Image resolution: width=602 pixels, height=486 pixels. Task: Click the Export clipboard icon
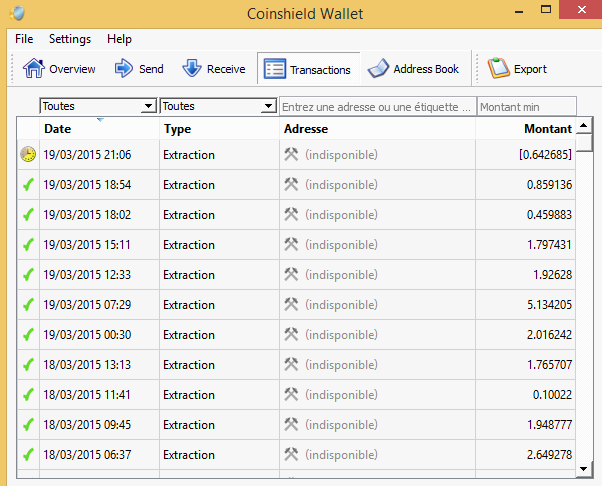498,68
